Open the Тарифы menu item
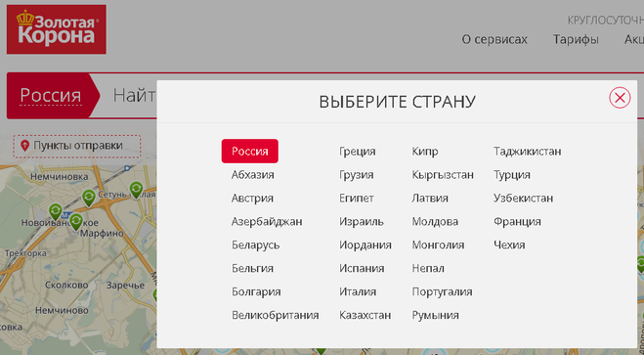Image resolution: width=644 pixels, height=355 pixels. [576, 39]
